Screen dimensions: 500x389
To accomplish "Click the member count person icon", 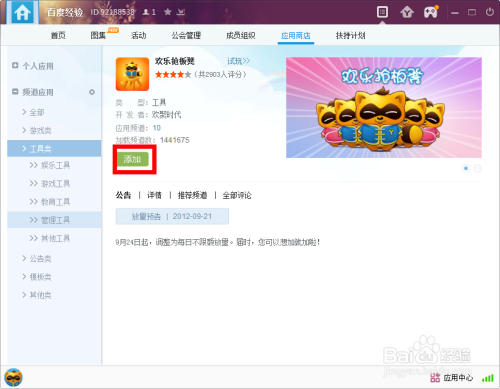I will click(146, 12).
